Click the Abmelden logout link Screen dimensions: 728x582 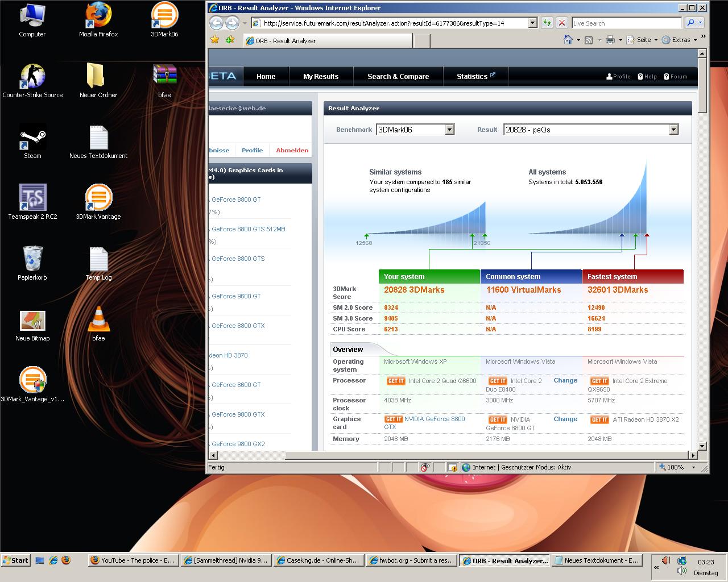(292, 150)
